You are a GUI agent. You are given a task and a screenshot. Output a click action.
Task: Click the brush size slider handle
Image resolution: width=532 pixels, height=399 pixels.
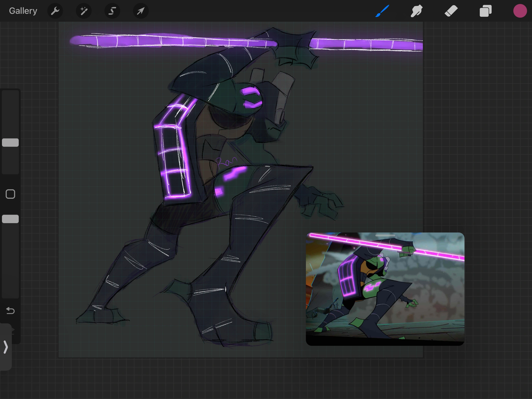10,143
